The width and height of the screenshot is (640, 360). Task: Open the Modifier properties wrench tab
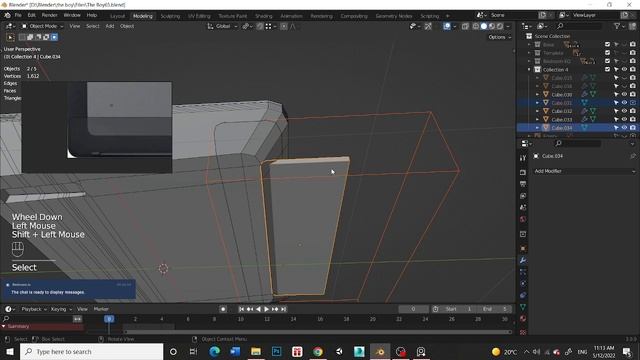(523, 260)
